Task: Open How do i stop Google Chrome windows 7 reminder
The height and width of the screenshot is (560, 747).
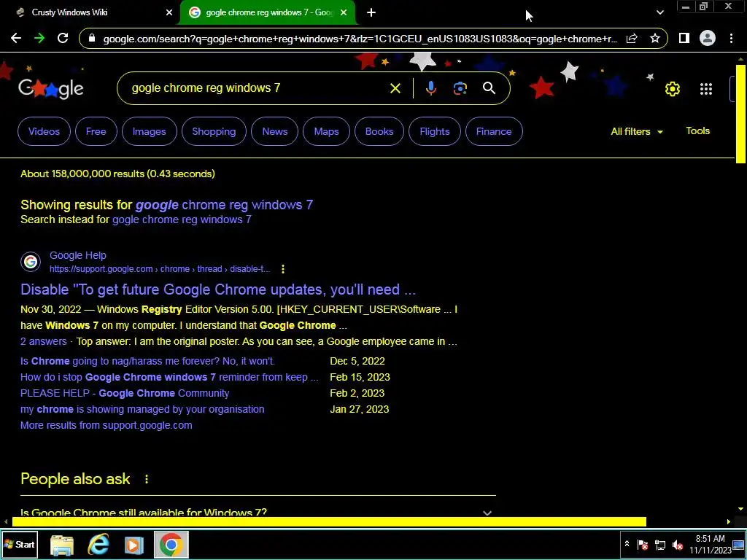Action: tap(169, 377)
